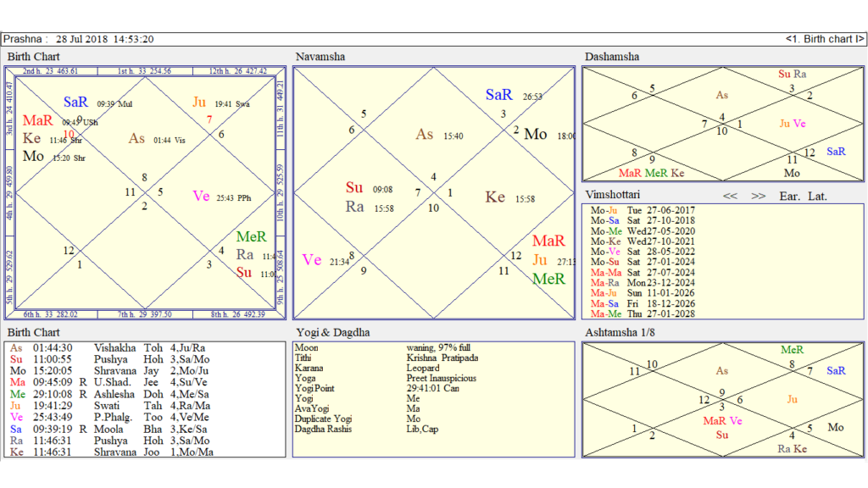Viewport: 868px width, 488px height.
Task: Select the Prashna date '28 Jul 2018 14:53:20'
Action: tap(104, 39)
